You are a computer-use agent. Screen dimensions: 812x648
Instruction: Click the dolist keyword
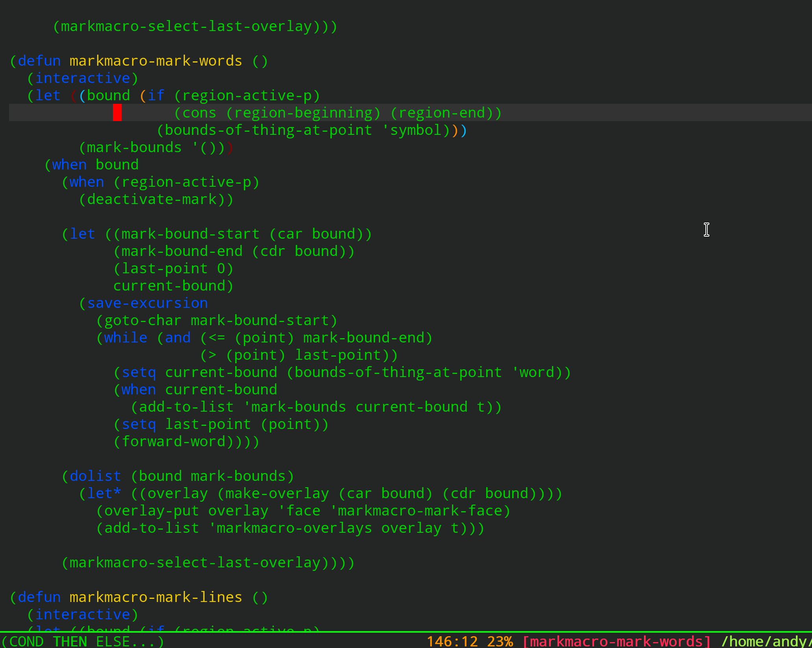click(95, 476)
